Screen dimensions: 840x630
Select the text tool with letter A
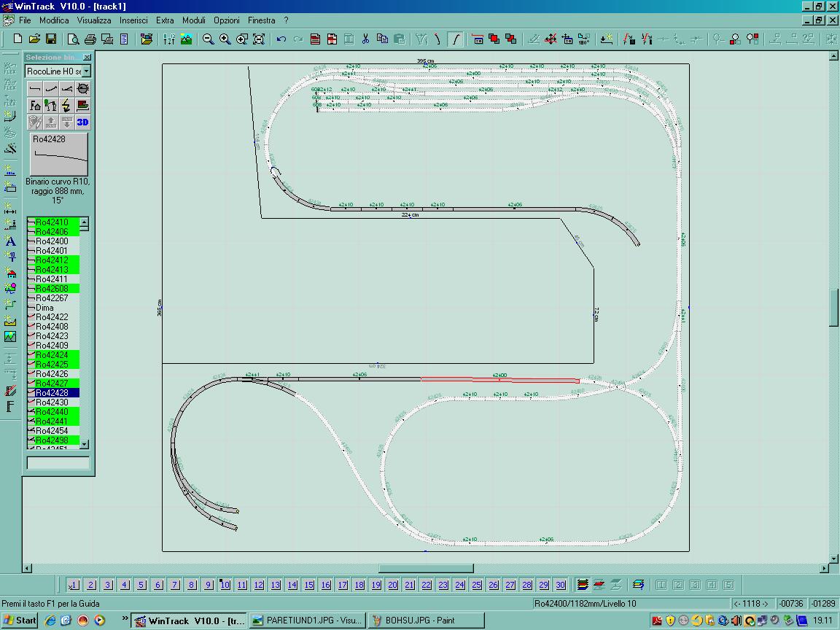pyautogui.click(x=10, y=241)
